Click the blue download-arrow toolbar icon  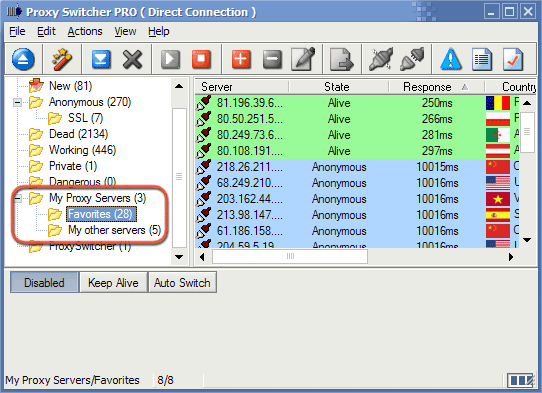pos(101,59)
